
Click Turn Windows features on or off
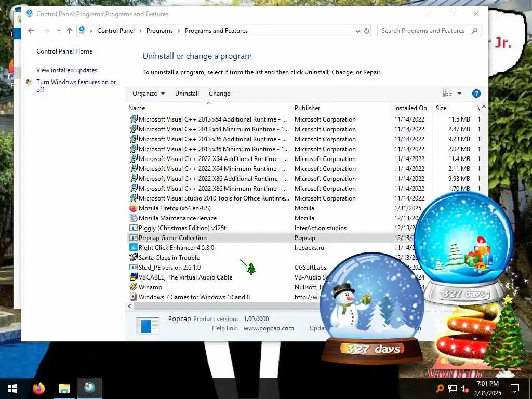coord(76,86)
